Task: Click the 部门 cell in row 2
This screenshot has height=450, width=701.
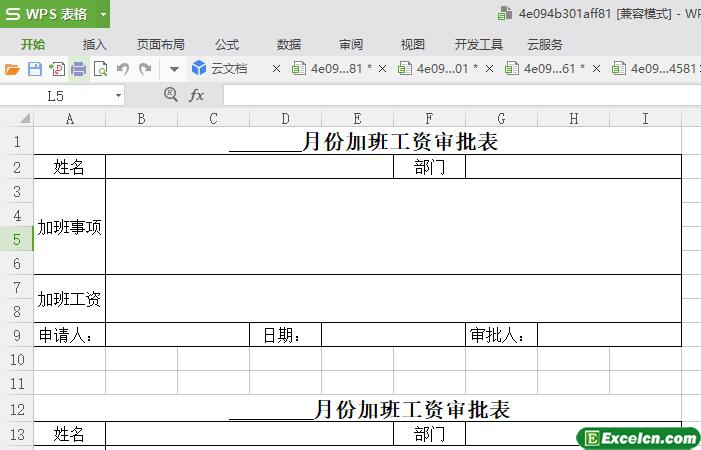Action: (429, 167)
